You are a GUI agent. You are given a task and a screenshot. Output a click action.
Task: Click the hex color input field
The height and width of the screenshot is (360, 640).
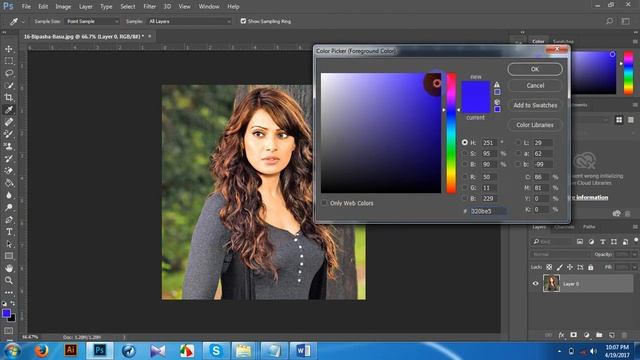point(488,211)
